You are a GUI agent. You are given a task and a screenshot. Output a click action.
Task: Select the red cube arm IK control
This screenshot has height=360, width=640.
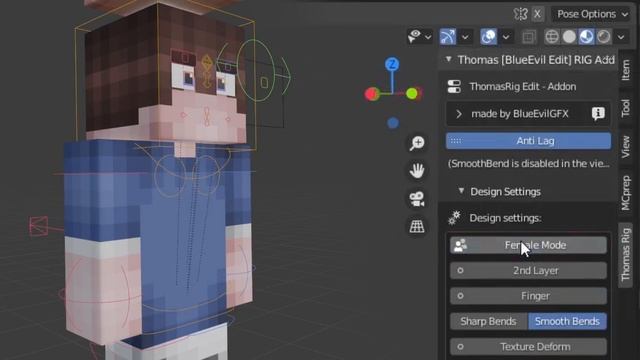pyautogui.click(x=39, y=225)
